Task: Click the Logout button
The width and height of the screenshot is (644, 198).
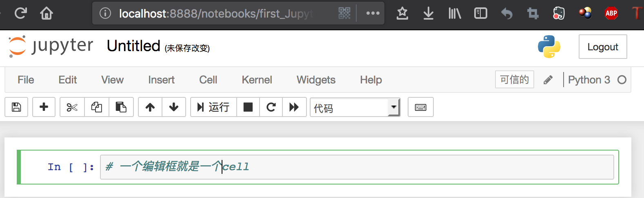Action: coord(603,47)
